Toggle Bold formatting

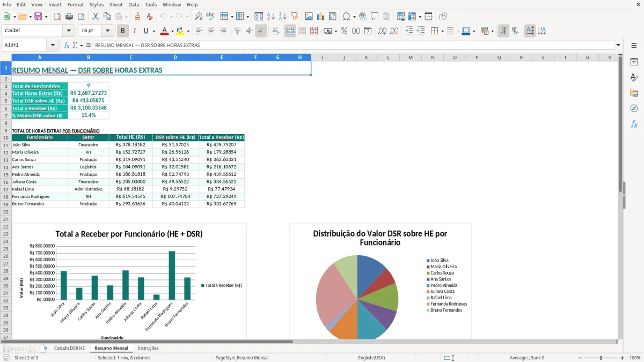pyautogui.click(x=123, y=31)
